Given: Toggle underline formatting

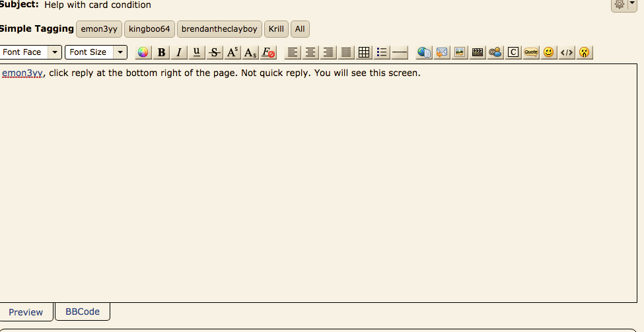Looking at the screenshot, I should point(197,52).
